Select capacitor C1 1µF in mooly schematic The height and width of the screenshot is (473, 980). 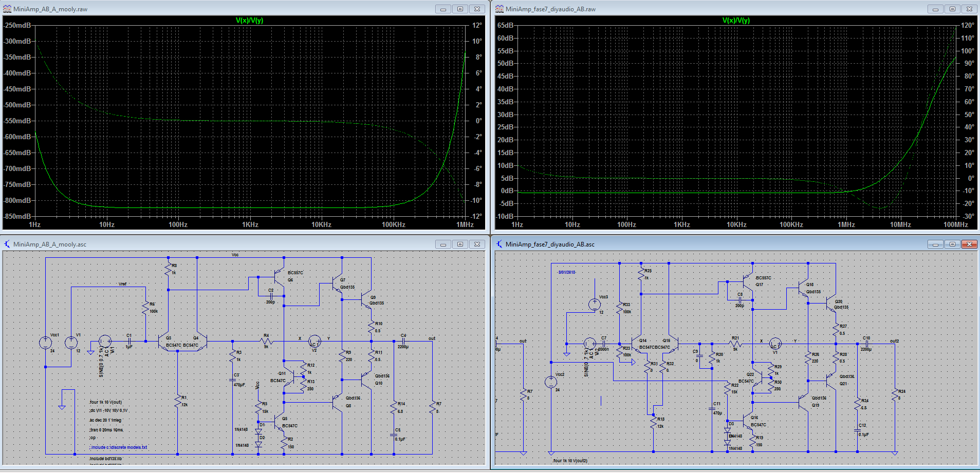click(x=129, y=341)
